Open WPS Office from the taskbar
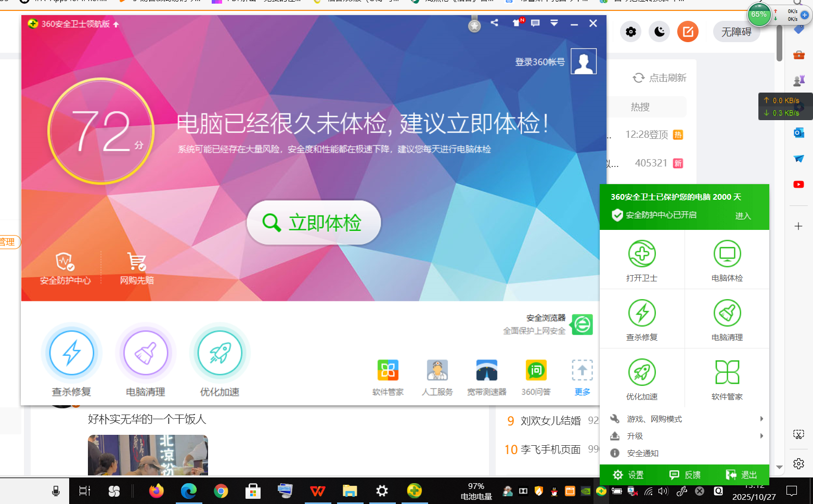This screenshot has width=813, height=504. coord(318,491)
